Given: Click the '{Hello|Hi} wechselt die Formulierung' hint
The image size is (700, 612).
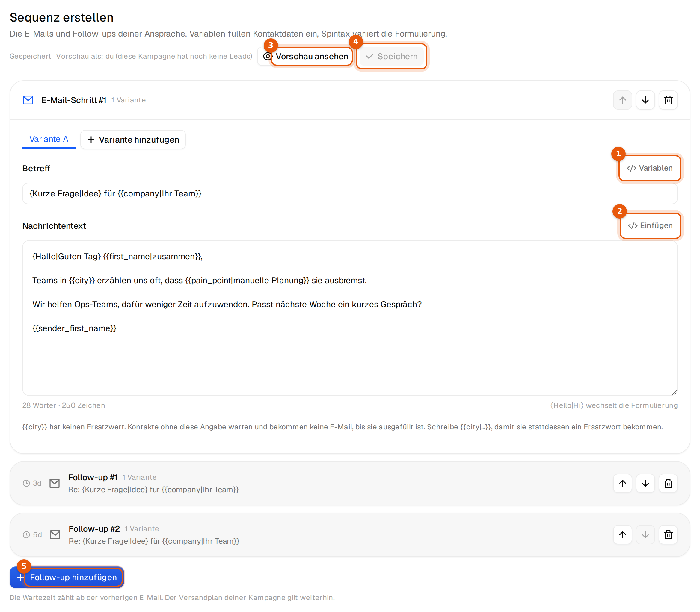Looking at the screenshot, I should (x=614, y=405).
